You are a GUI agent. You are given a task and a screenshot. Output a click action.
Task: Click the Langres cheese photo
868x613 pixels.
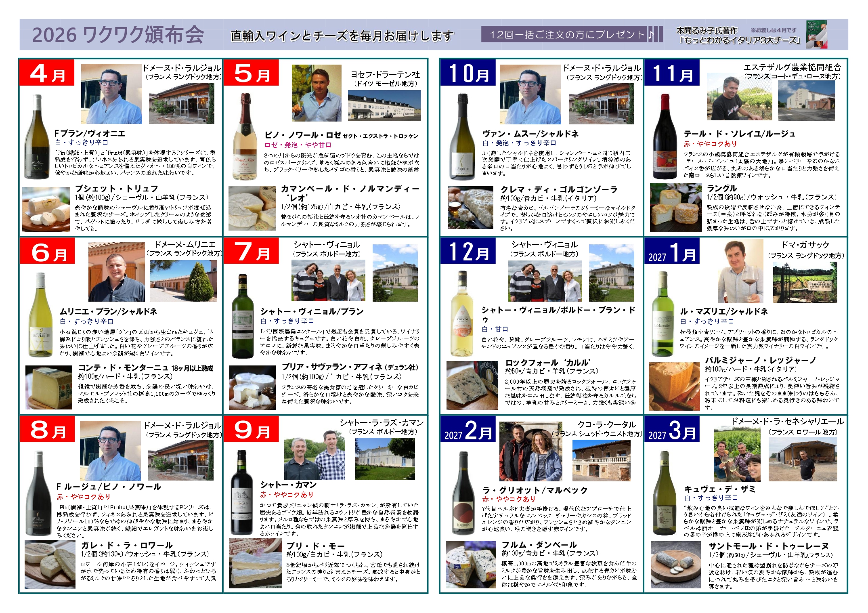675,208
